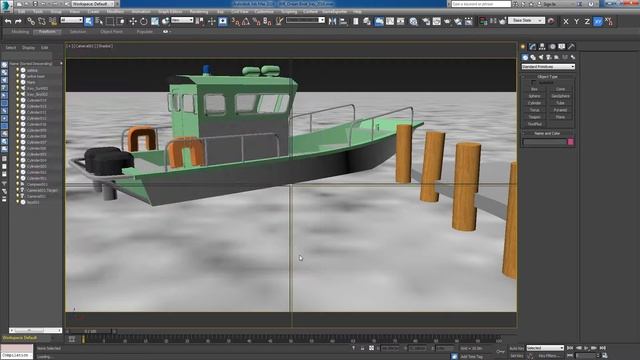Click the Teapot primitive button

coord(534,117)
